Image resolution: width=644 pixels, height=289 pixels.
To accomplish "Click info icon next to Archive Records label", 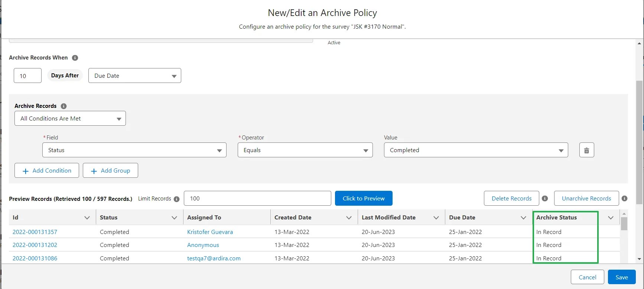I will [64, 106].
